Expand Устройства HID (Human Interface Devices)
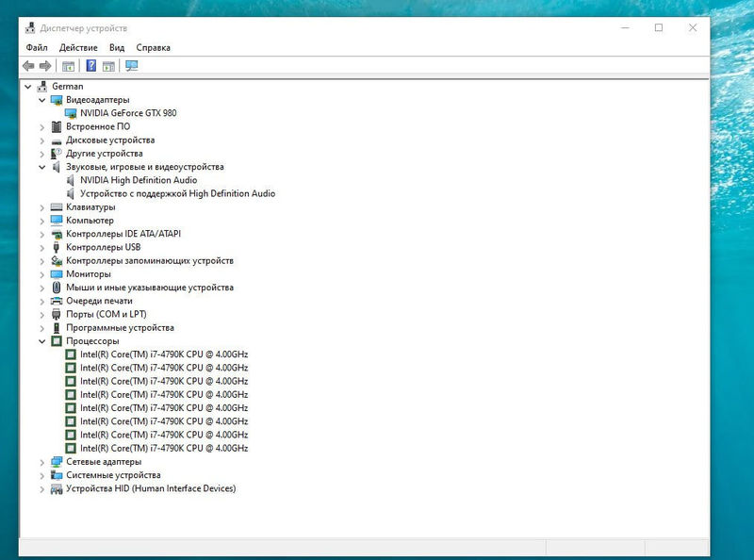This screenshot has height=560, width=754. click(41, 488)
